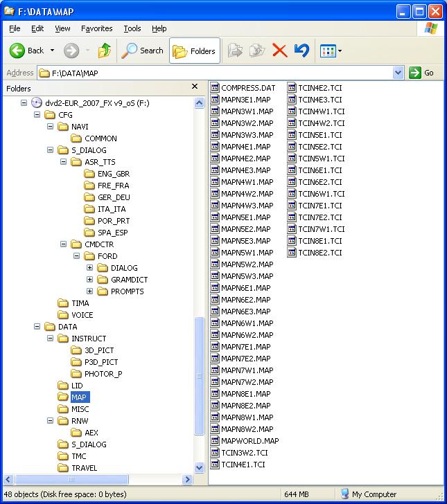Image resolution: width=447 pixels, height=504 pixels.
Task: Expand the DIALOG folder tree node
Action: [90, 268]
